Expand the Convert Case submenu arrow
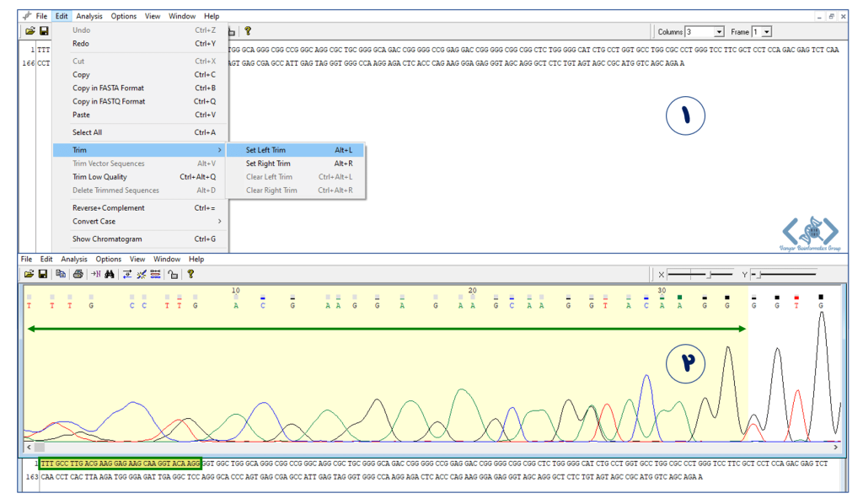Image resolution: width=863 pixels, height=504 pixels. (x=220, y=221)
